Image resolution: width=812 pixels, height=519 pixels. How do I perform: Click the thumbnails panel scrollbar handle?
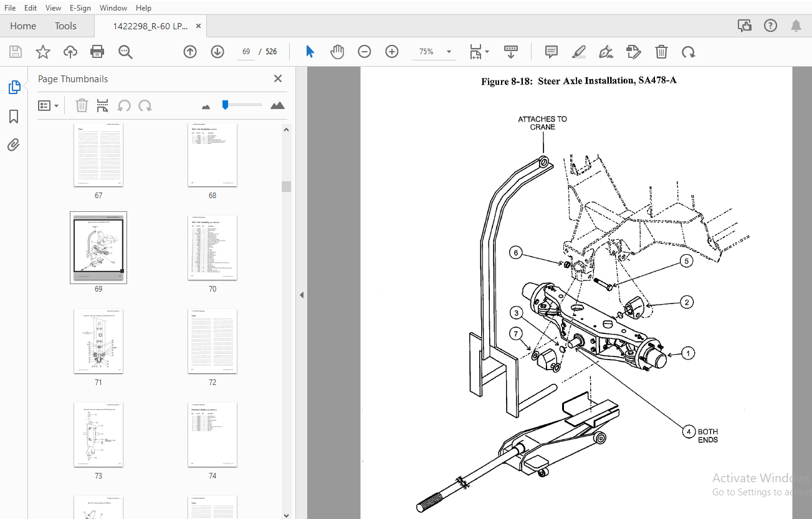click(287, 186)
